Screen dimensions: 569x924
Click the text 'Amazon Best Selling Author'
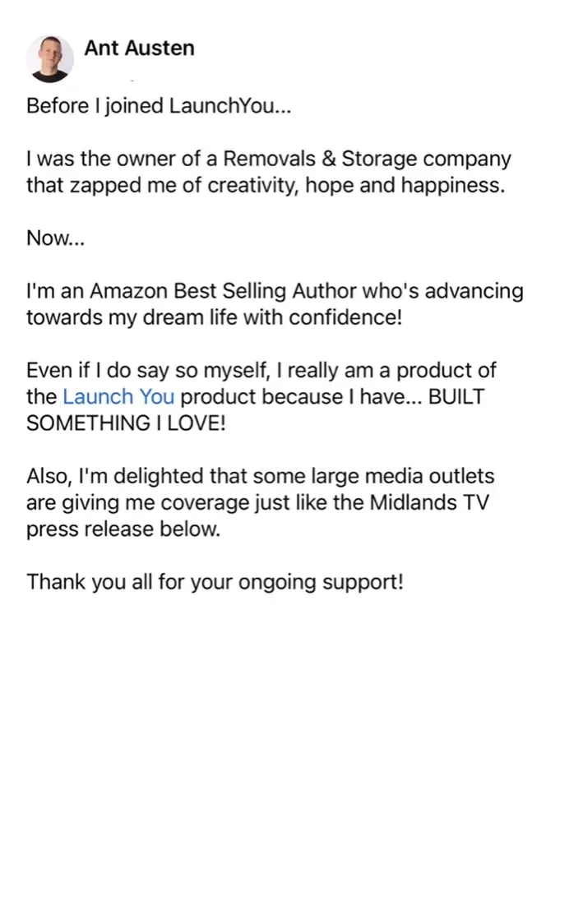[223, 291]
